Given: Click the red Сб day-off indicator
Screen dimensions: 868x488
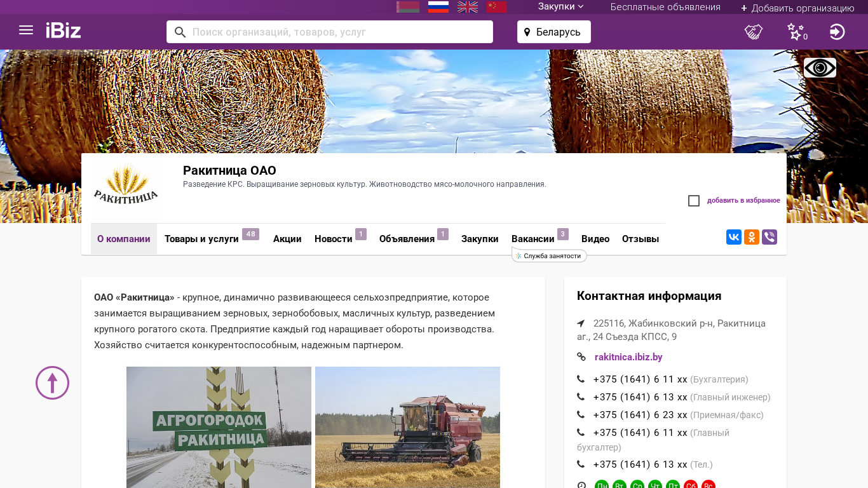Looking at the screenshot, I should (691, 485).
